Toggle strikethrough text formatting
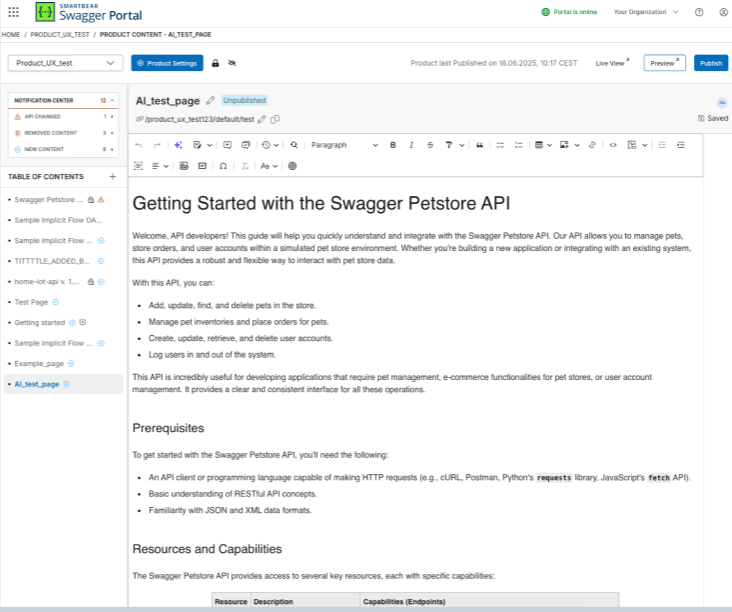This screenshot has width=732, height=612. pos(429,145)
